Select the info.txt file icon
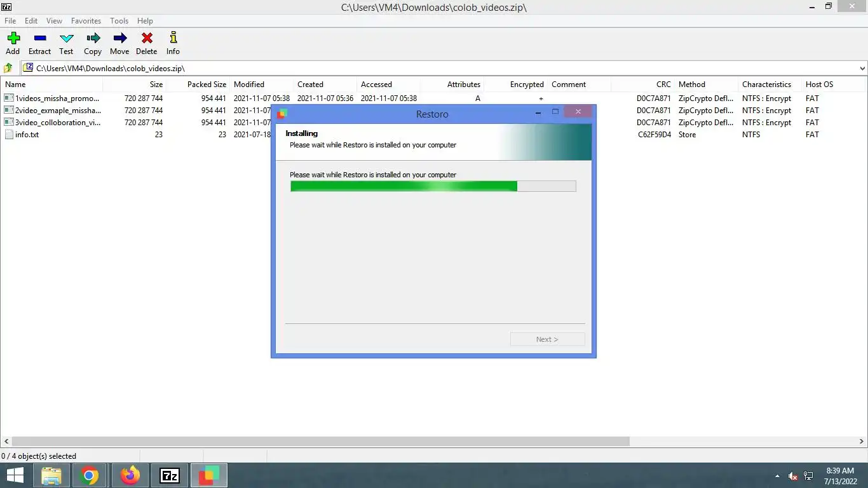 click(9, 135)
